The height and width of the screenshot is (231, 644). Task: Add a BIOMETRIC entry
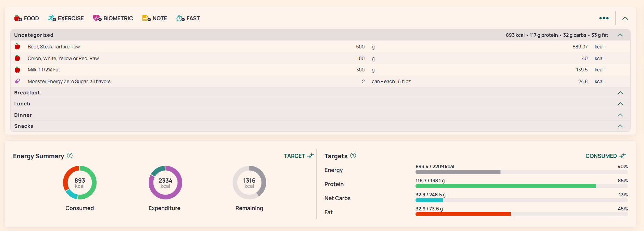click(x=113, y=18)
